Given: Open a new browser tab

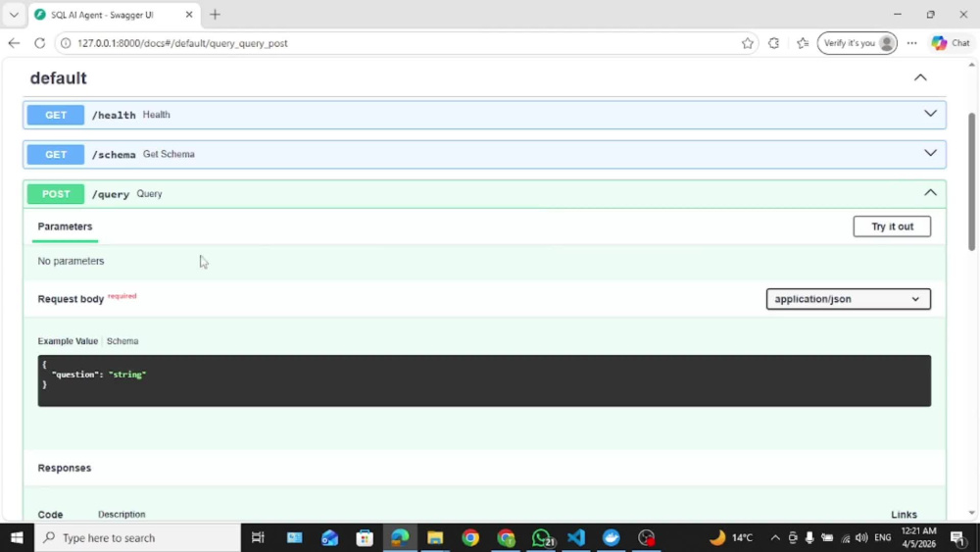Looking at the screenshot, I should (x=215, y=15).
